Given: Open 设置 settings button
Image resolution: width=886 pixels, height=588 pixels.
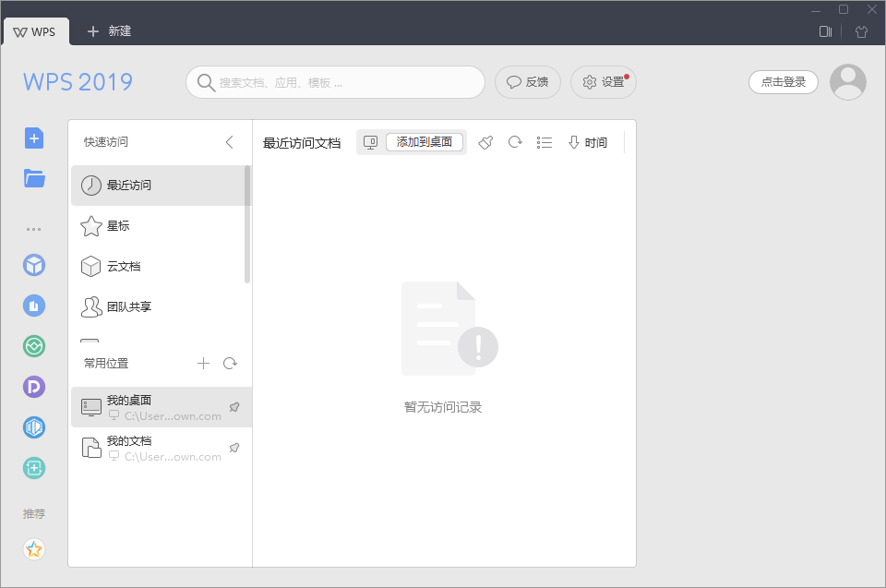Looking at the screenshot, I should (x=604, y=82).
